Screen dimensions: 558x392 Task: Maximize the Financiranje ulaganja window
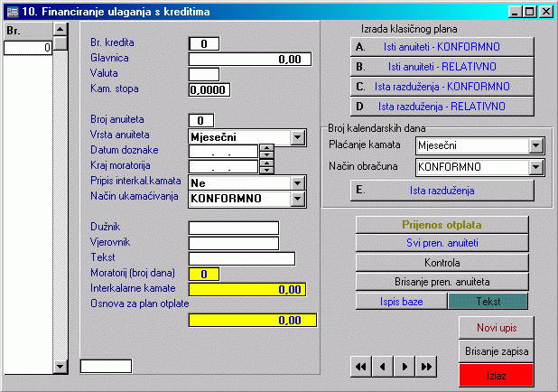529,12
